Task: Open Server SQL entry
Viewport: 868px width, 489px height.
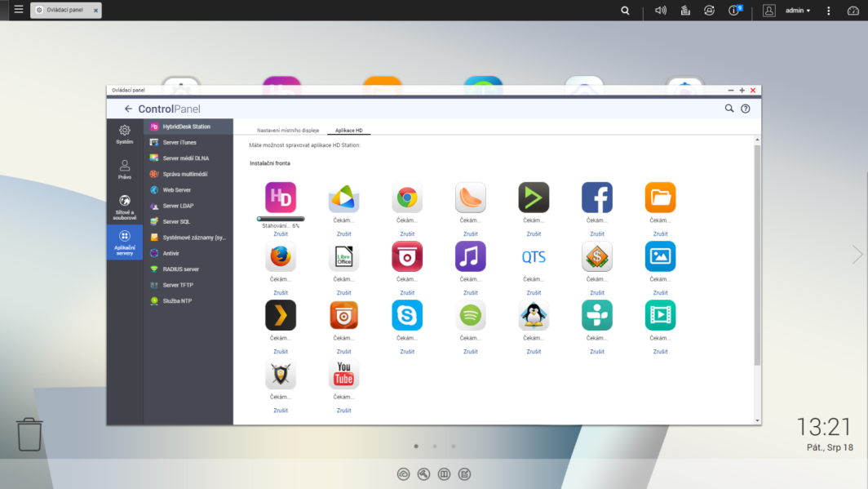Action: (188, 221)
